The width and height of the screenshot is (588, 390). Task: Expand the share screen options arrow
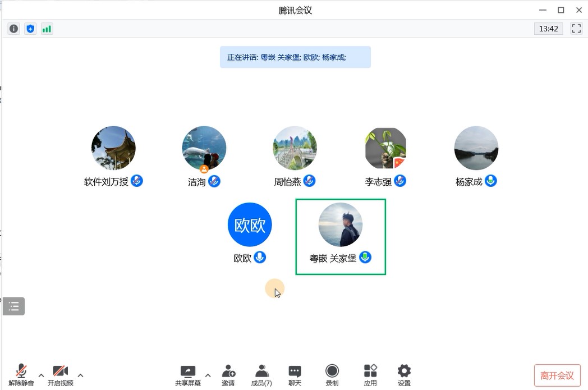click(208, 375)
